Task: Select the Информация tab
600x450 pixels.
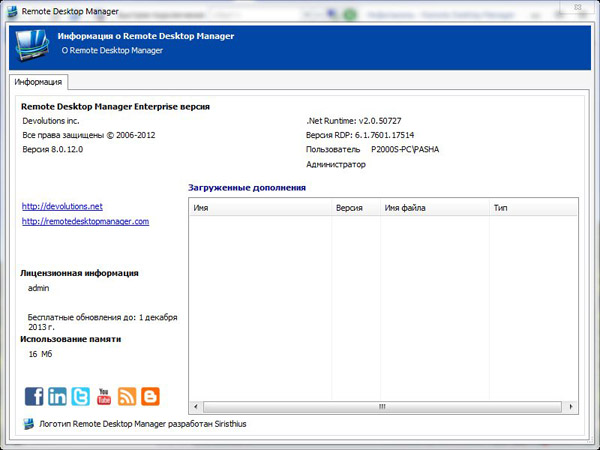Action: click(39, 81)
